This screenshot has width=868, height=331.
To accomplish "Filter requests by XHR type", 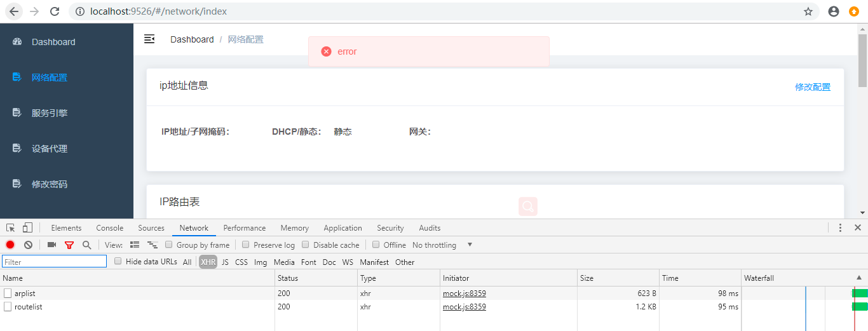I will click(208, 262).
